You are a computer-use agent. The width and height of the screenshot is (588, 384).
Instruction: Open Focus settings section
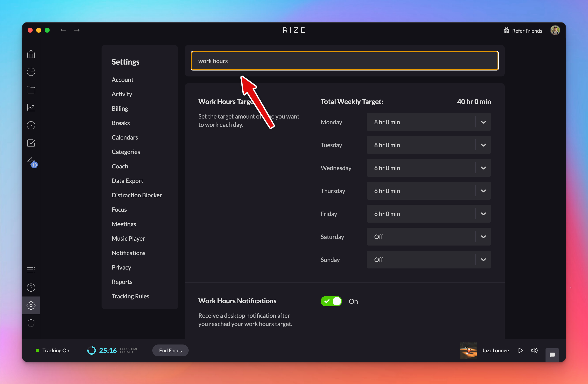119,210
